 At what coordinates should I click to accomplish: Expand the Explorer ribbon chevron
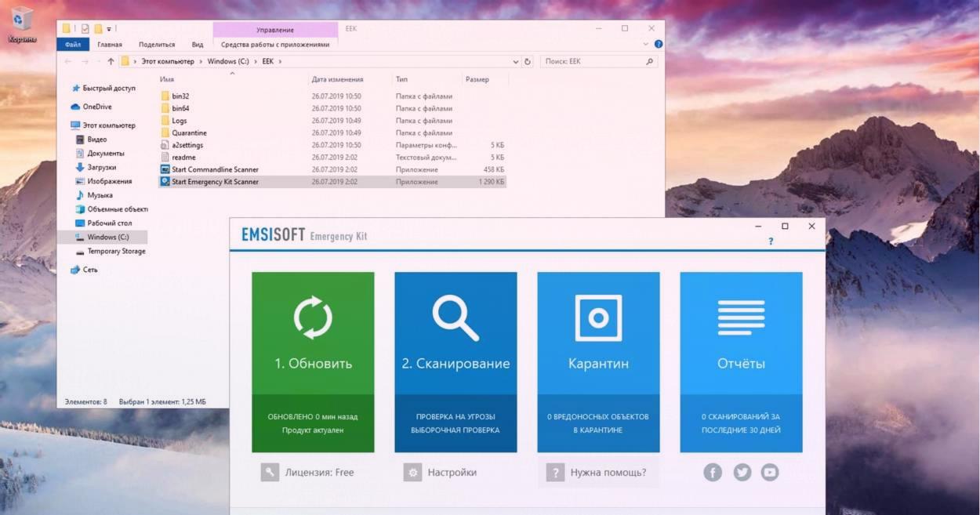click(x=647, y=44)
